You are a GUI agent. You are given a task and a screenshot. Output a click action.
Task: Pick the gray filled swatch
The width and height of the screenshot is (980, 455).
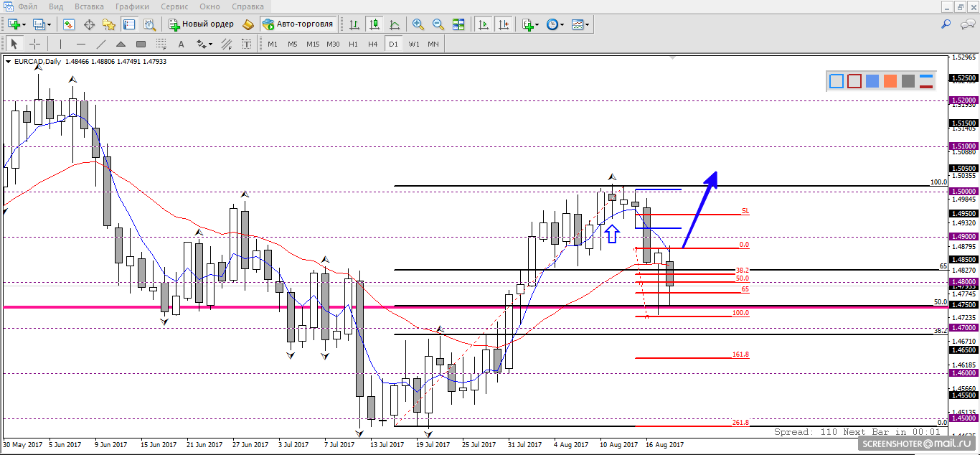click(x=908, y=81)
